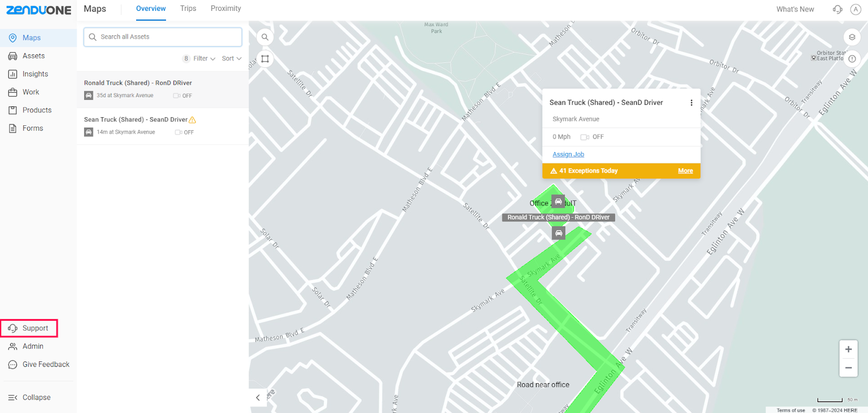Viewport: 868px width, 413px height.
Task: Open the three-dot menu on Sean Truck popup
Action: (691, 103)
